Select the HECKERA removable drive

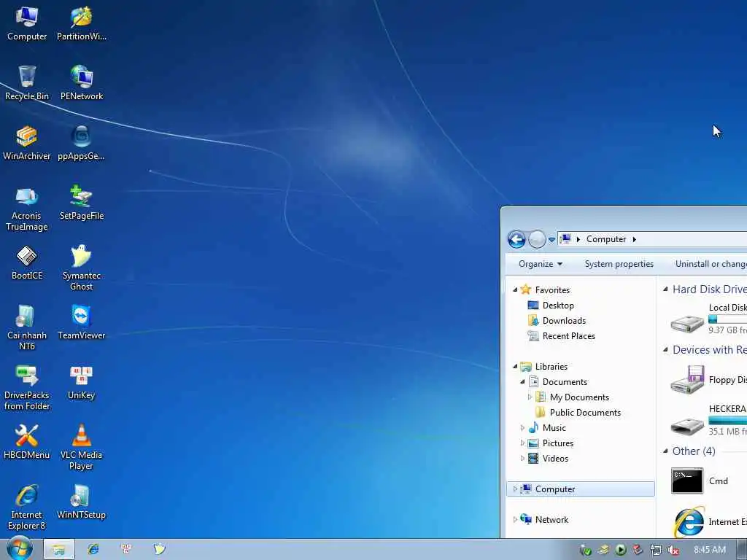708,421
